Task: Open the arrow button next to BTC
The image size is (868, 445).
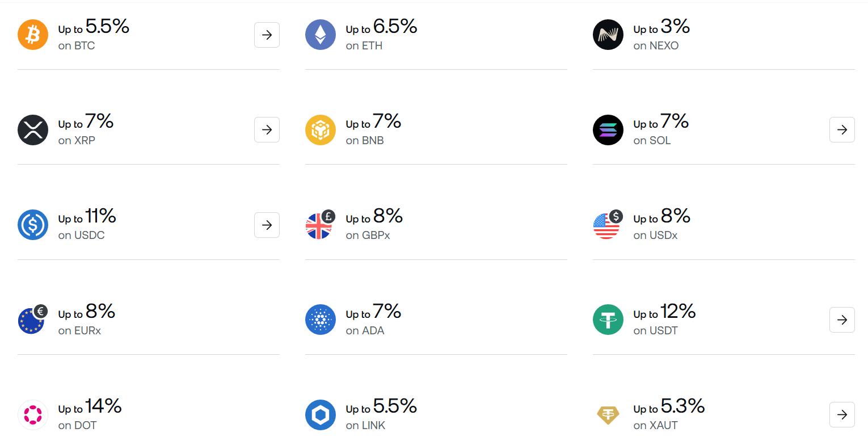Action: [x=267, y=35]
